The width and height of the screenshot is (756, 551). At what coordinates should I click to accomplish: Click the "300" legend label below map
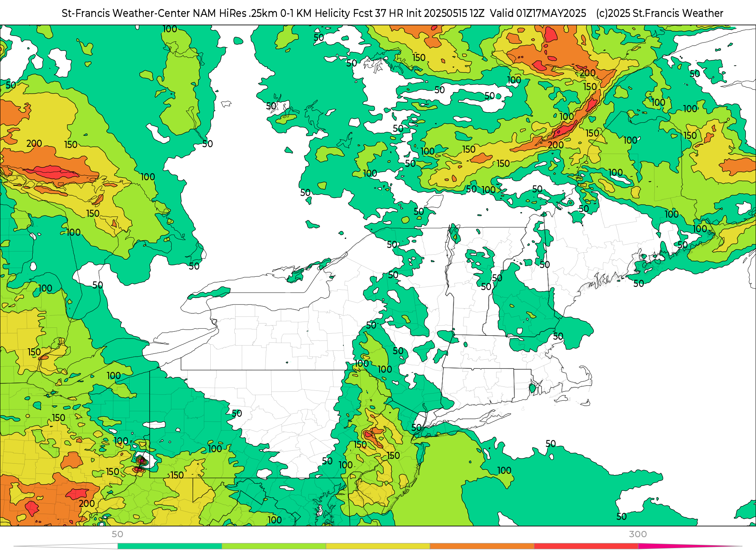point(638,534)
